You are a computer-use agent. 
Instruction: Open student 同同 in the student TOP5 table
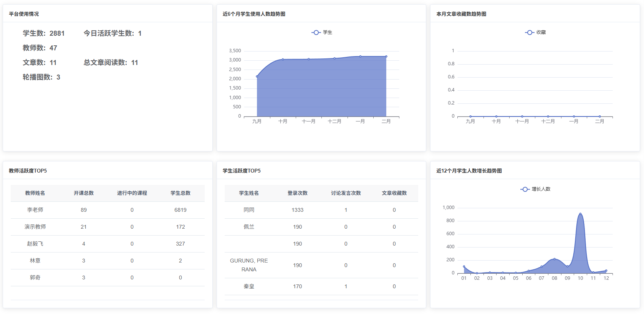249,210
